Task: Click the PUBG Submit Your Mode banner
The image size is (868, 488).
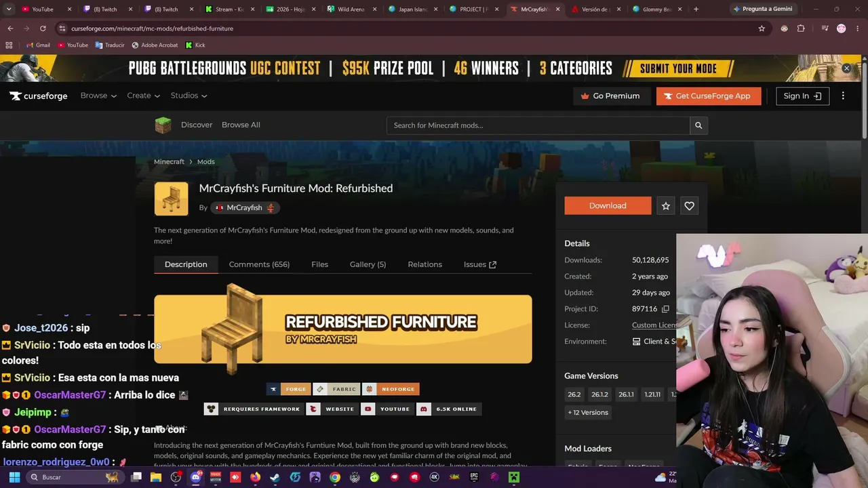Action: click(678, 68)
